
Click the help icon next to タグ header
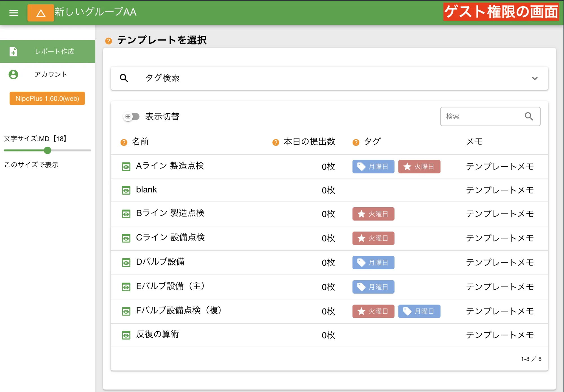(x=356, y=142)
